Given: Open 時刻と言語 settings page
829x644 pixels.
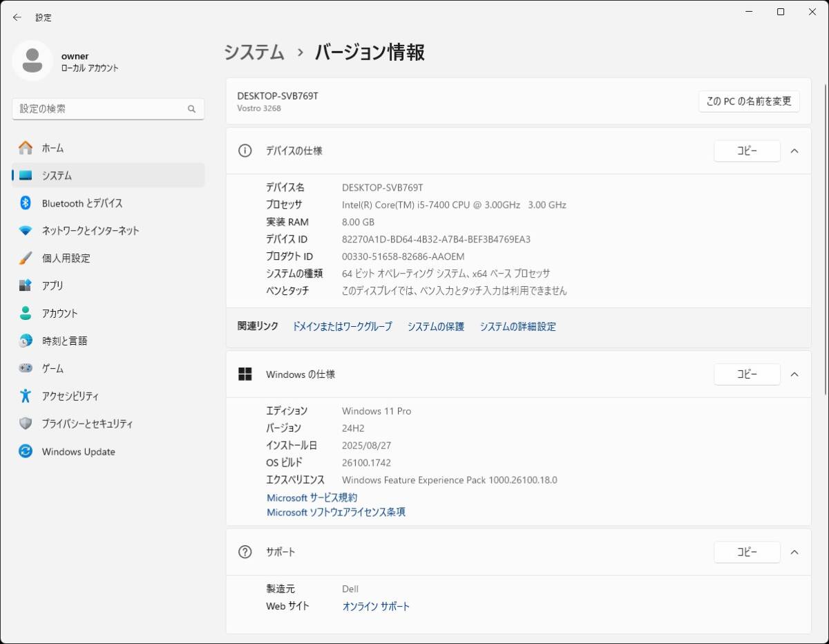Looking at the screenshot, I should coord(64,341).
